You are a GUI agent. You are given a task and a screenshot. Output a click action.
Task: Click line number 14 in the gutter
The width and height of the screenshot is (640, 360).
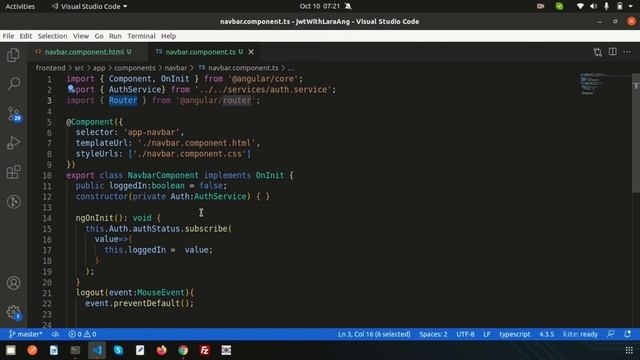tap(47, 218)
